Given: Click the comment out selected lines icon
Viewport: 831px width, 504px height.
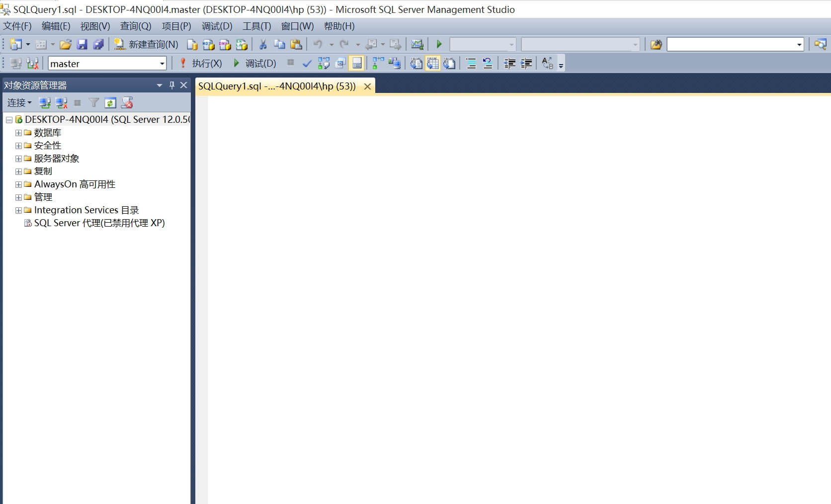Looking at the screenshot, I should (x=471, y=64).
